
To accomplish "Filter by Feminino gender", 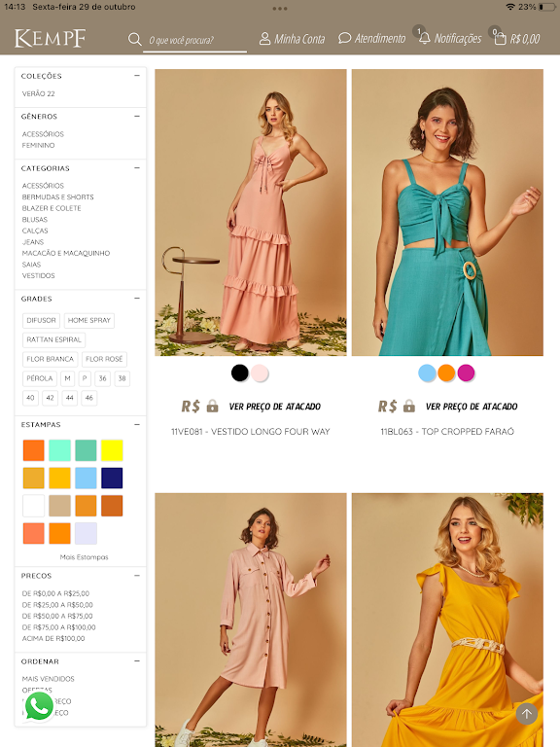I will coord(38,145).
